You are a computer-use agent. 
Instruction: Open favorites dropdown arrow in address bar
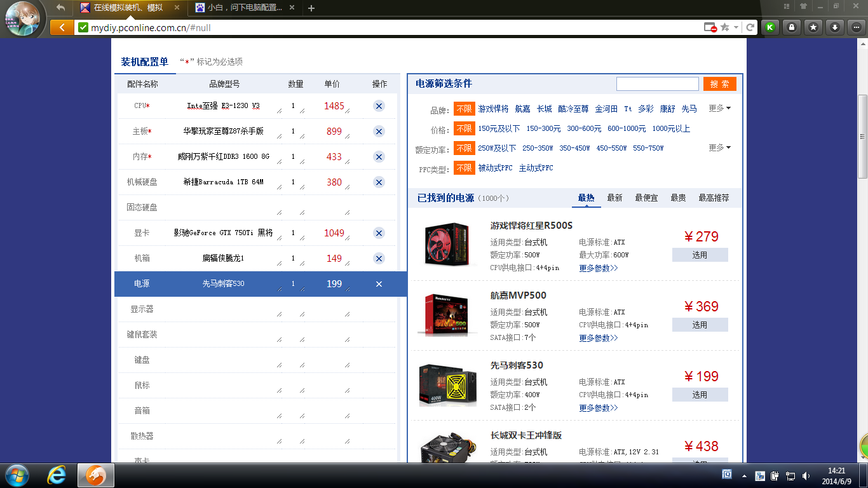736,27
